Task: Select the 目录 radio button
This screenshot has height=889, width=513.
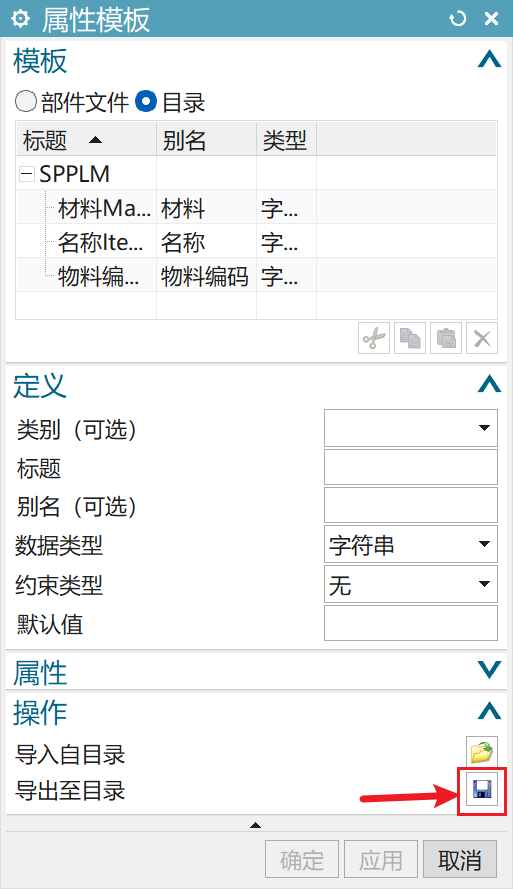Action: 146,102
